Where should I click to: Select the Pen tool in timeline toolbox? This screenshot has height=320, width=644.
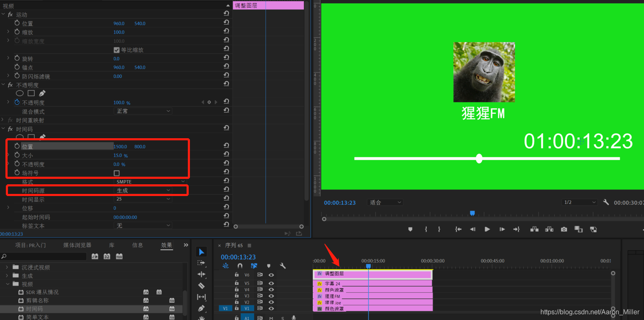pyautogui.click(x=202, y=308)
